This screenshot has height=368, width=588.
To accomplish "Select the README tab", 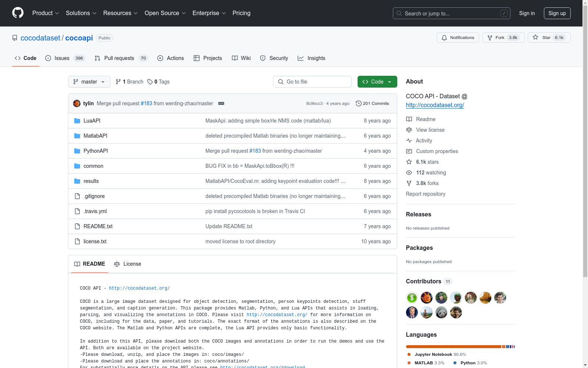I will coord(90,264).
